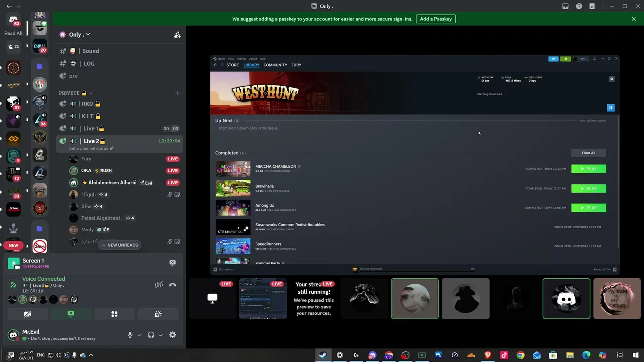Open the Microsoft Store taskbar icon
This screenshot has height=362, width=644.
[x=553, y=355]
